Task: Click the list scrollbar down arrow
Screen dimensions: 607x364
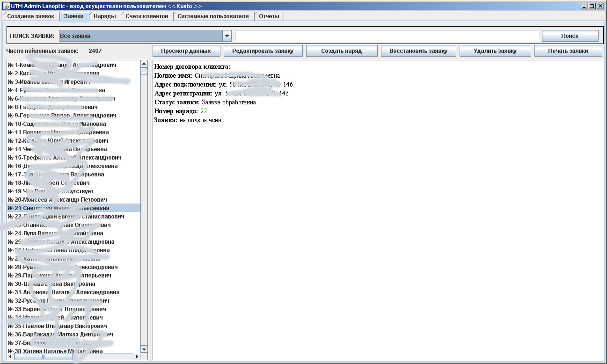Action: click(x=144, y=349)
